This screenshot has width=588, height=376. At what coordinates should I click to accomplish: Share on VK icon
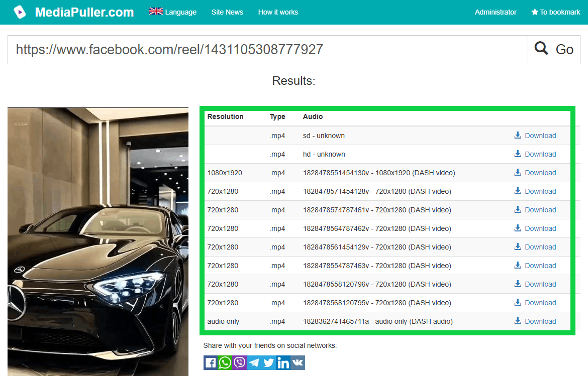pyautogui.click(x=298, y=362)
